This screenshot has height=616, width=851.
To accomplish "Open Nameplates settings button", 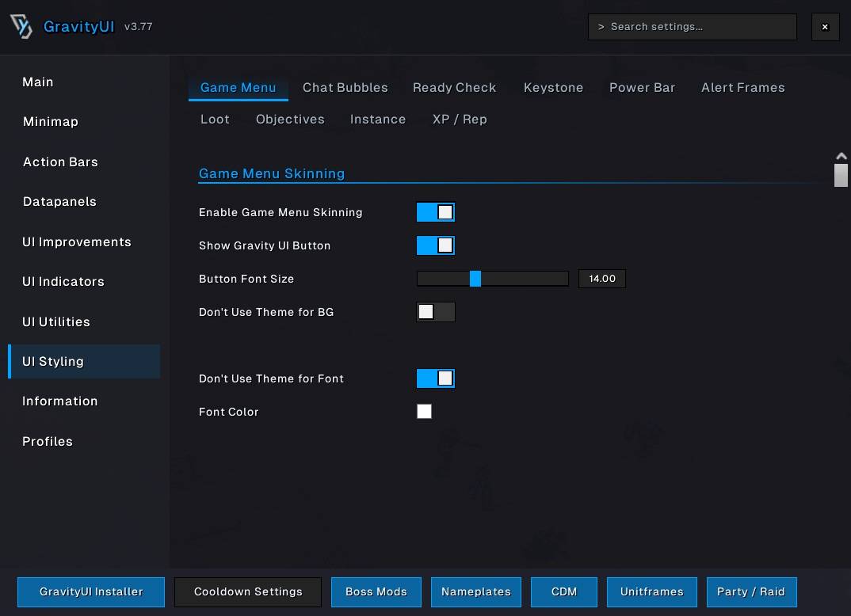I will [x=476, y=591].
